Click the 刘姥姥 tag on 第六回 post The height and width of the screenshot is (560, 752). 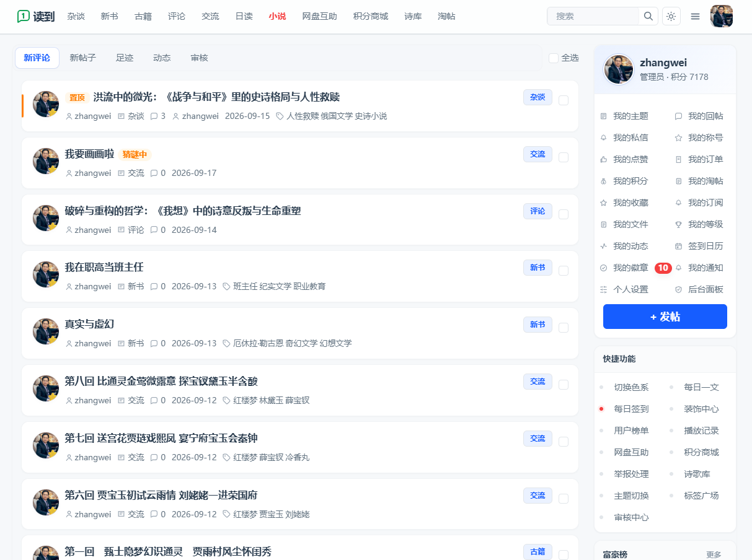pyautogui.click(x=298, y=514)
